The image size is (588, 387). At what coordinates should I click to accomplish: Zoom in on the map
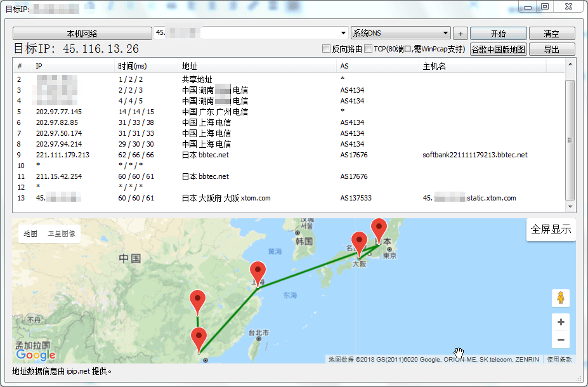pyautogui.click(x=560, y=322)
